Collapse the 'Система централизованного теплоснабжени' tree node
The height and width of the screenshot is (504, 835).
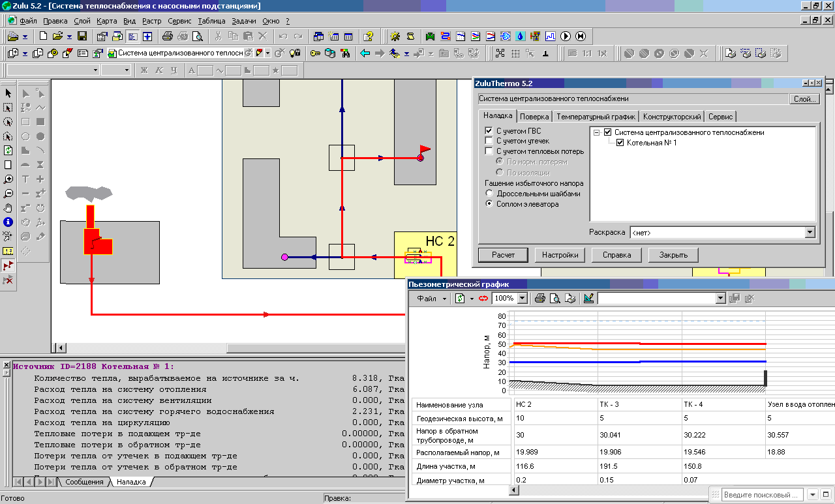point(596,132)
